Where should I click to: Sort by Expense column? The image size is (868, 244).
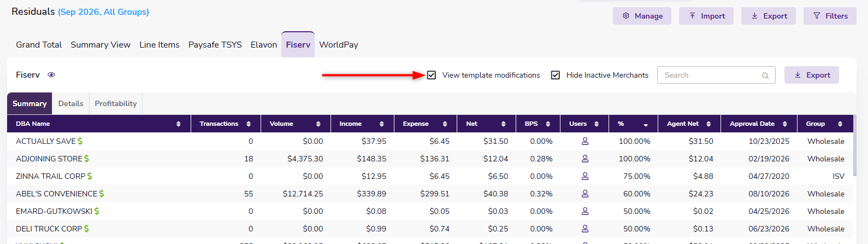pyautogui.click(x=445, y=124)
